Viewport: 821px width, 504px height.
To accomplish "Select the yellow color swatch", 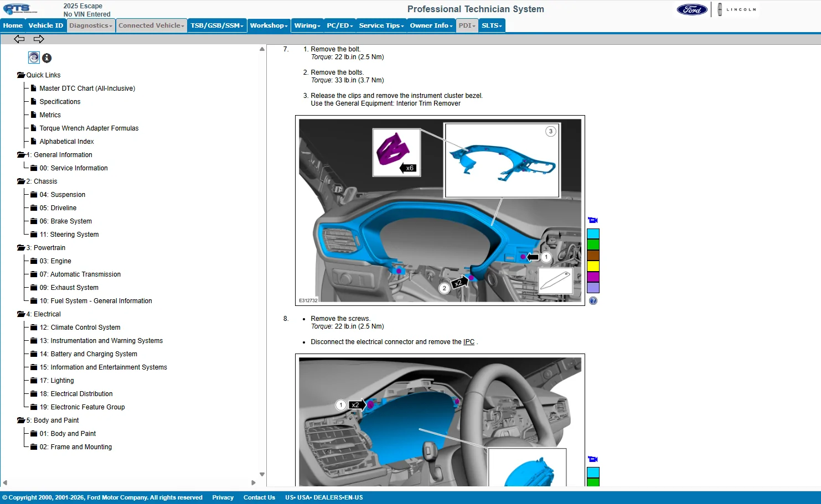I will point(593,266).
